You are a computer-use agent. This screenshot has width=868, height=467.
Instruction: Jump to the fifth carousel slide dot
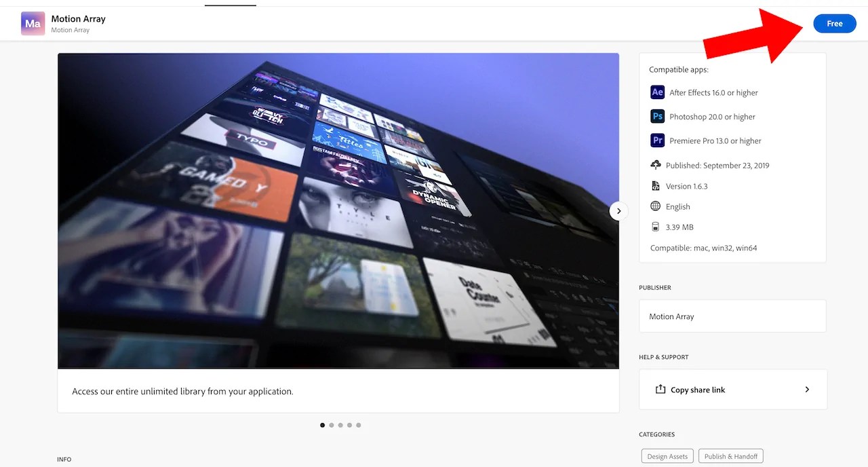pos(359,426)
